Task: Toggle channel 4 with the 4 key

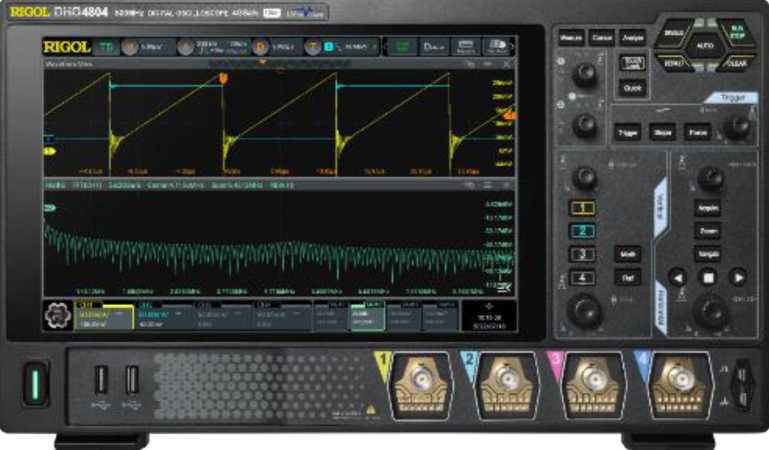Action: coord(581,277)
